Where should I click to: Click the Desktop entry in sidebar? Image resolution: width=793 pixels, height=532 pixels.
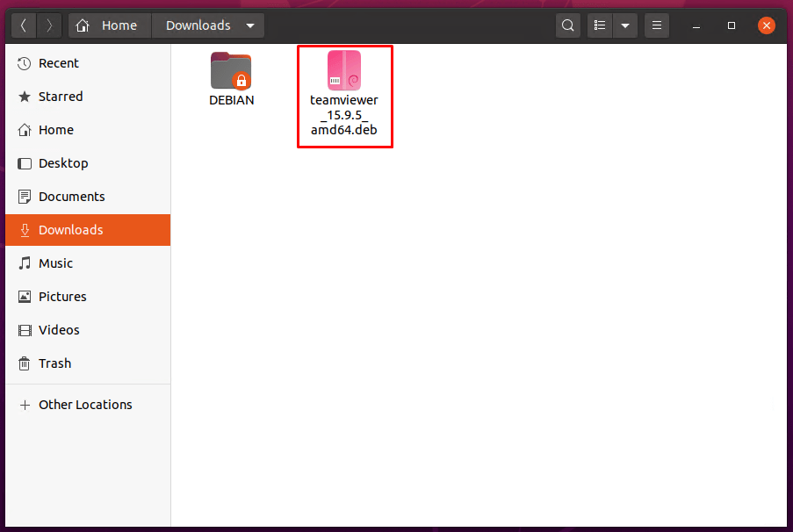pos(63,163)
